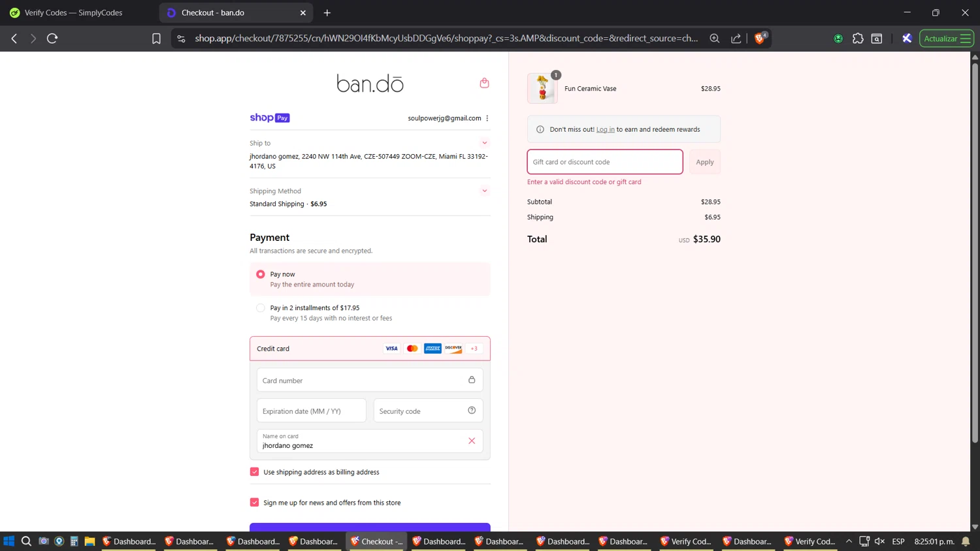This screenshot has height=551, width=980.
Task: Apply the discount code
Action: (x=704, y=162)
